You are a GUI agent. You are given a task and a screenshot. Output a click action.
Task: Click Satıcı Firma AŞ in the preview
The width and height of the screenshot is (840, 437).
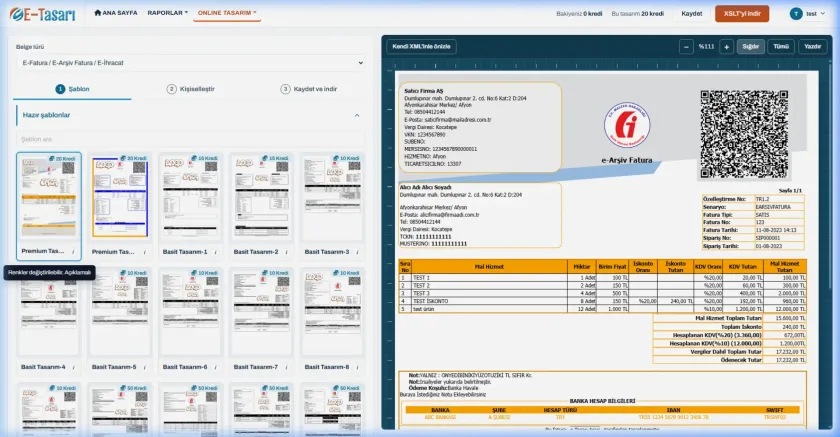point(424,91)
